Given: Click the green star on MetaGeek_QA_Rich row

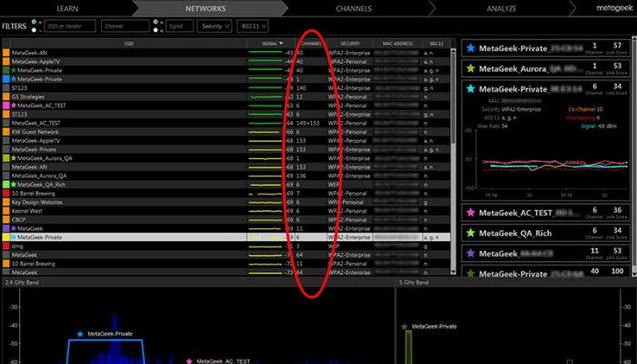Looking at the screenshot, I should [13, 185].
